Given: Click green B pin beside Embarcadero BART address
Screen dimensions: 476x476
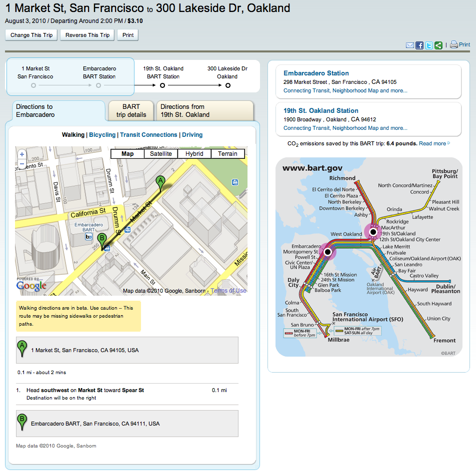Looking at the screenshot, I should tap(22, 422).
